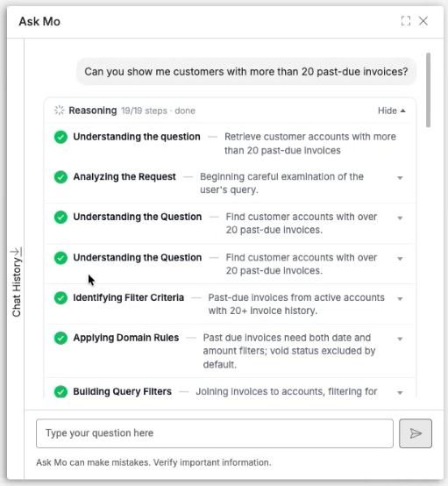This screenshot has height=486, width=448.
Task: Click green check beside Analyzing the Request
Action: (60, 177)
